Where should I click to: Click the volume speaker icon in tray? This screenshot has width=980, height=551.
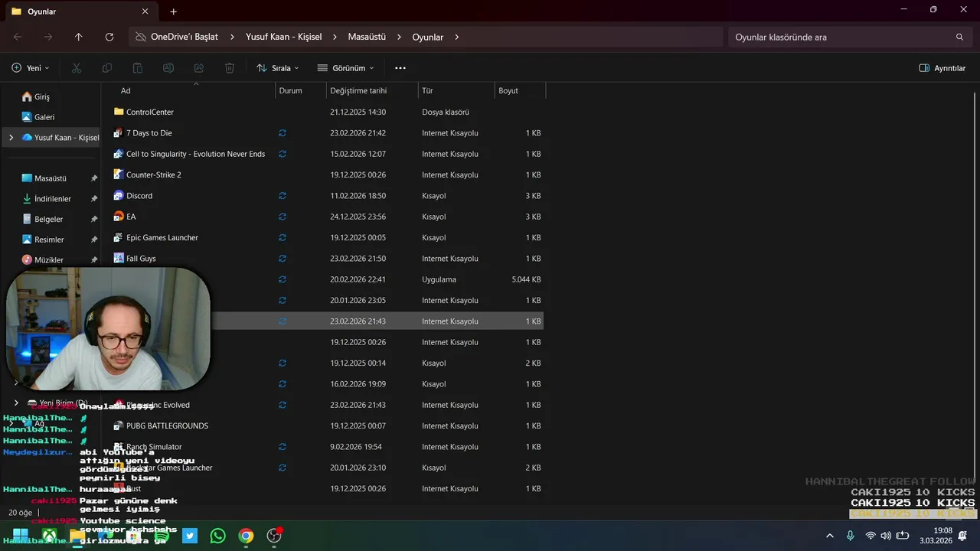(886, 536)
